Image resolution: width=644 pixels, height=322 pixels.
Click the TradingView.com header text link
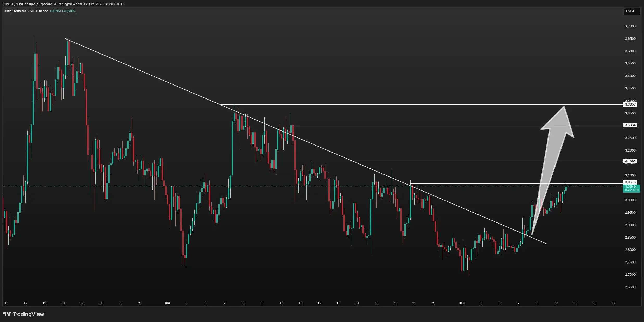[x=70, y=4]
